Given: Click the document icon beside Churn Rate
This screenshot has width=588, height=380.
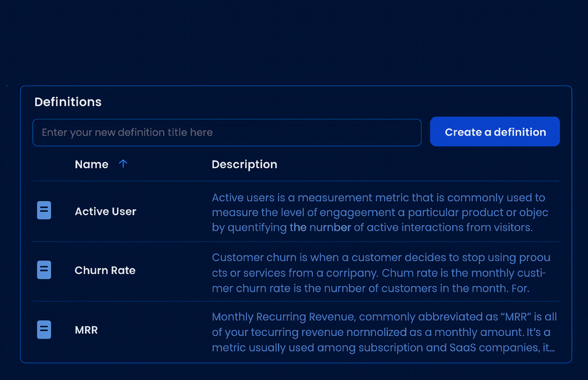Looking at the screenshot, I should (44, 270).
